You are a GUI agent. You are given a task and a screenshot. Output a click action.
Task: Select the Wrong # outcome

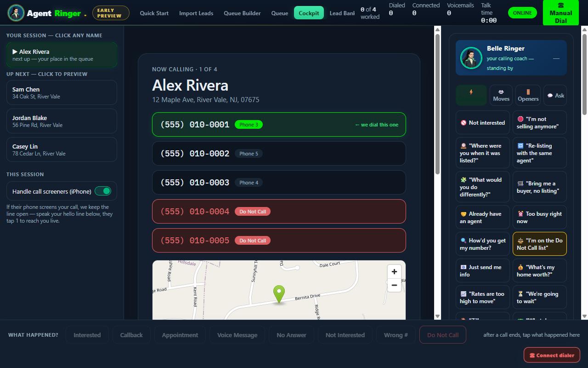click(396, 335)
